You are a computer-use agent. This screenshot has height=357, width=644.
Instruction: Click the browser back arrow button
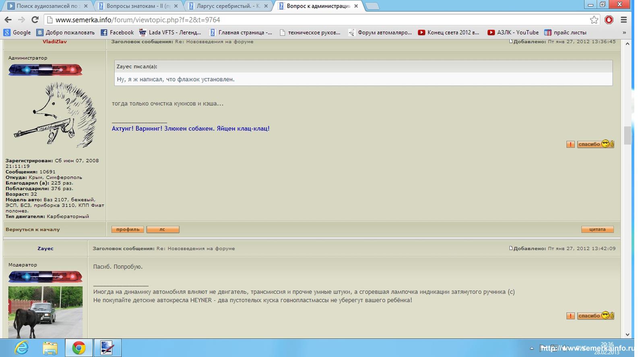click(8, 20)
